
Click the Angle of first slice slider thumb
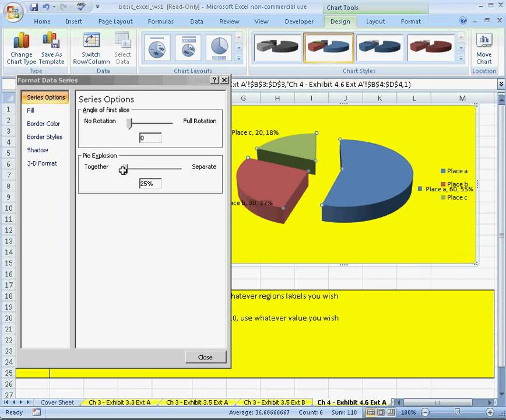pos(129,123)
